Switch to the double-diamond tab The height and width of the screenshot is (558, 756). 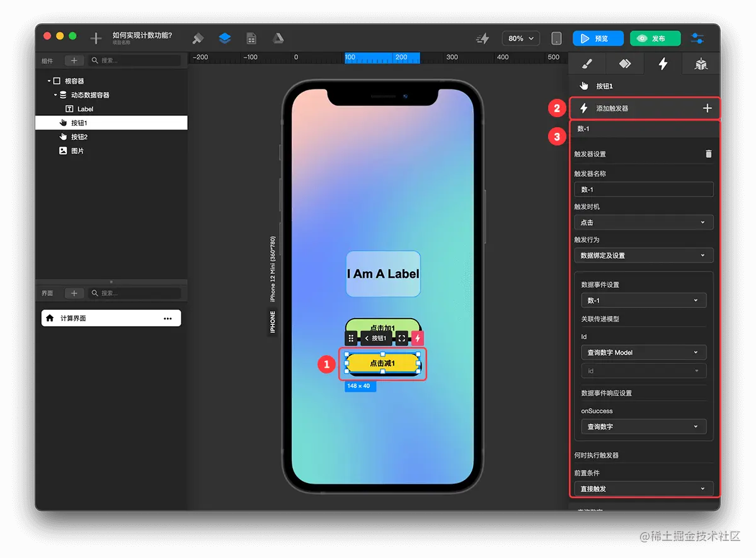tap(624, 64)
